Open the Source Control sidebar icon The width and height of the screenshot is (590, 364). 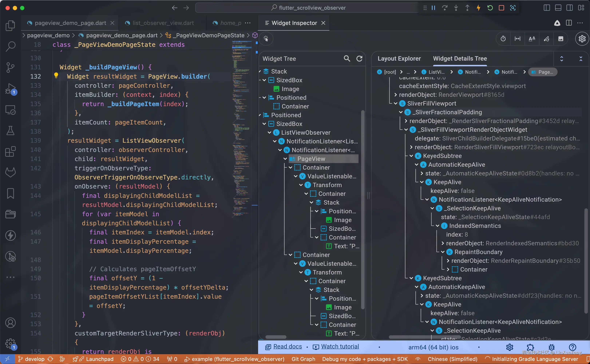click(x=10, y=67)
